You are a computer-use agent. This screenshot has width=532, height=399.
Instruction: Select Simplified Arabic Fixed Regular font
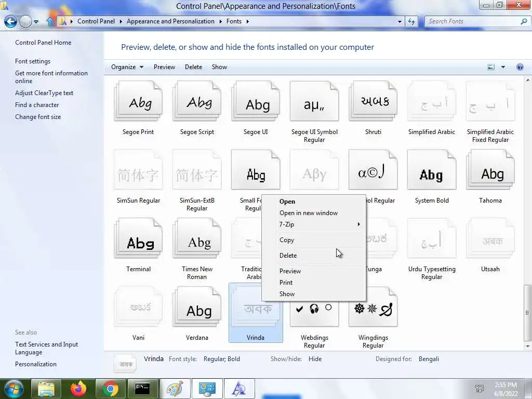[490, 101]
